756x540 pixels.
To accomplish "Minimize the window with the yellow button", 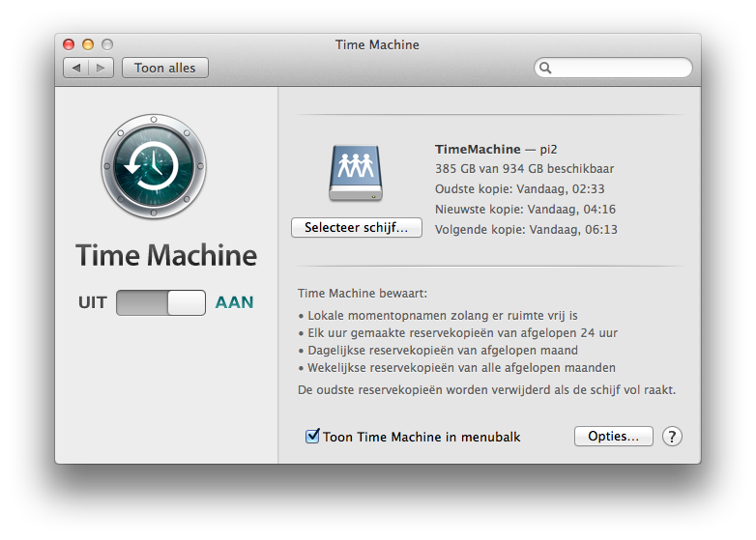I will pyautogui.click(x=88, y=44).
